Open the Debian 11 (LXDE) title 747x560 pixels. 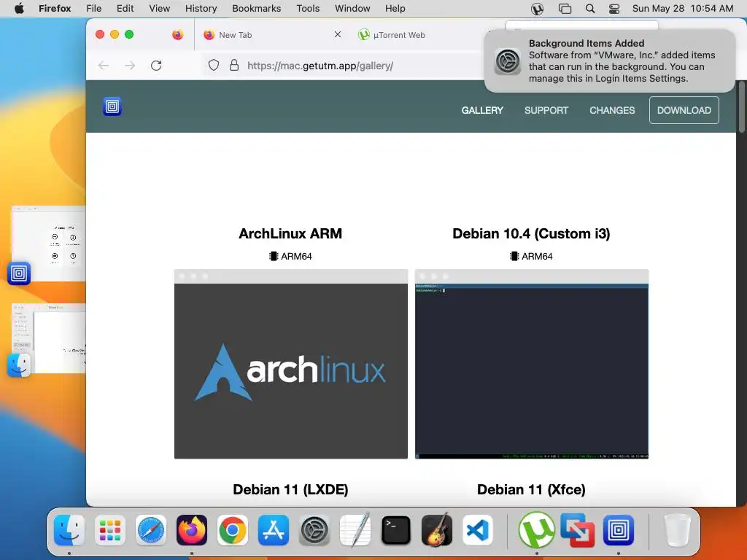click(290, 489)
